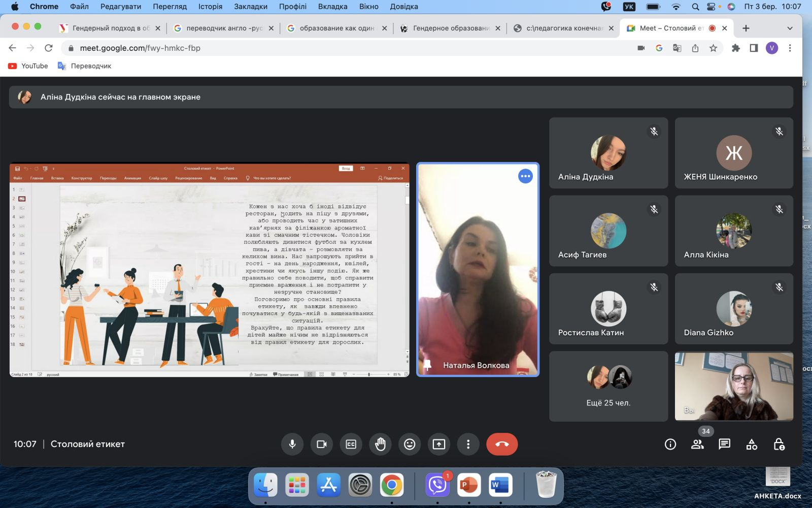The height and width of the screenshot is (508, 812).
Task: Open System Preferences from the Dock
Action: coord(360,485)
